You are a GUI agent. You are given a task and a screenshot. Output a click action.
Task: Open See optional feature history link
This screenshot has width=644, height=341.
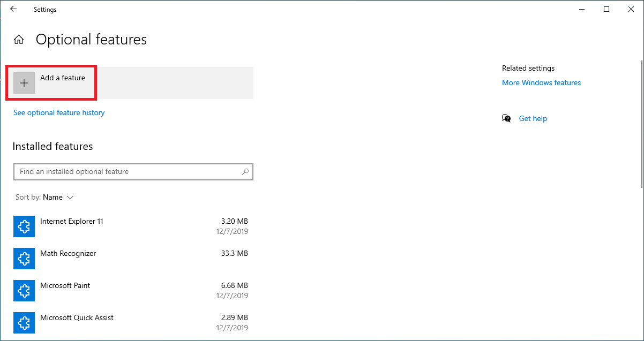tap(59, 112)
